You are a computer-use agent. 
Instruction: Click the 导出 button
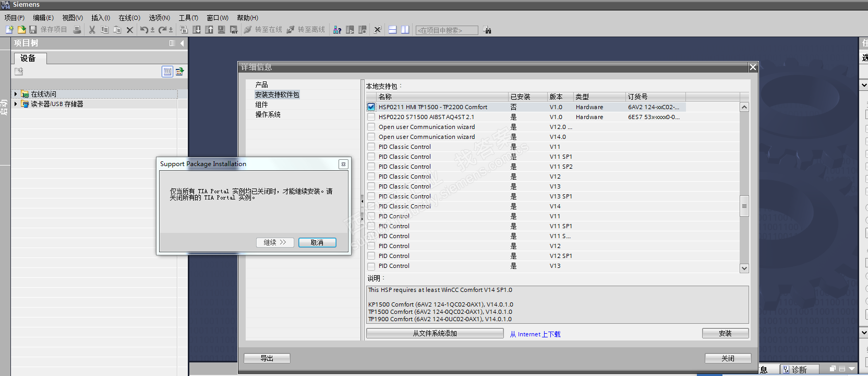tap(267, 358)
